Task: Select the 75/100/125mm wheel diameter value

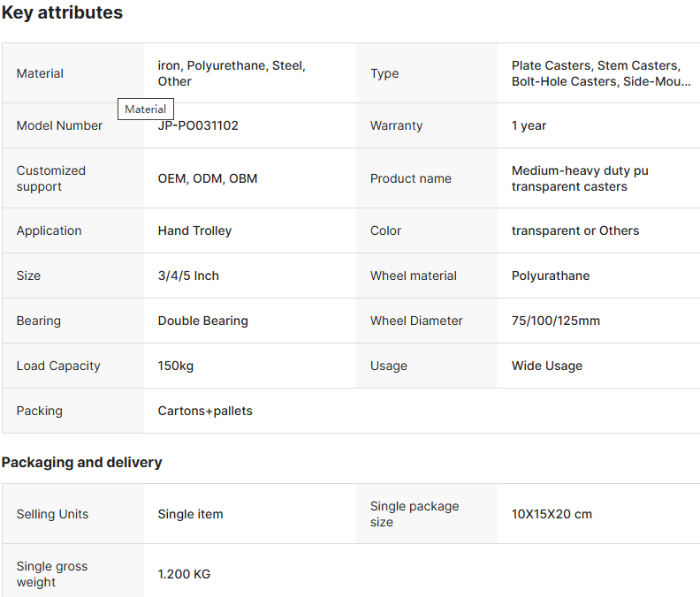Action: pos(555,321)
